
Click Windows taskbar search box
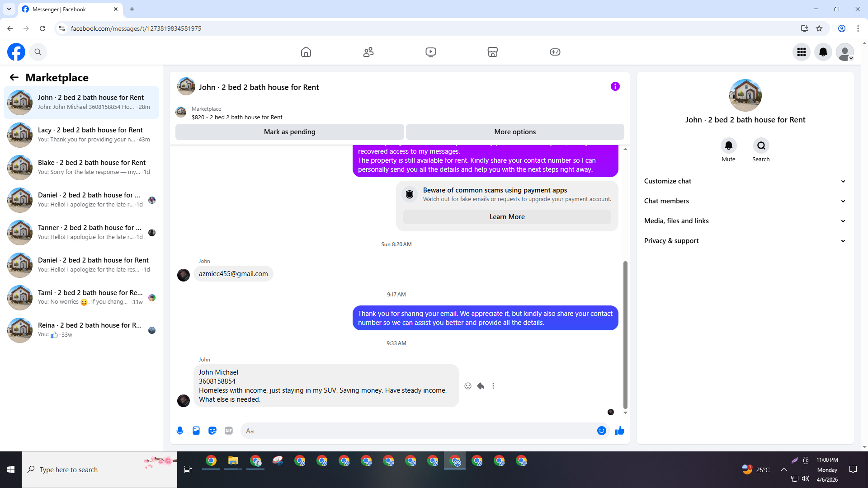point(99,469)
